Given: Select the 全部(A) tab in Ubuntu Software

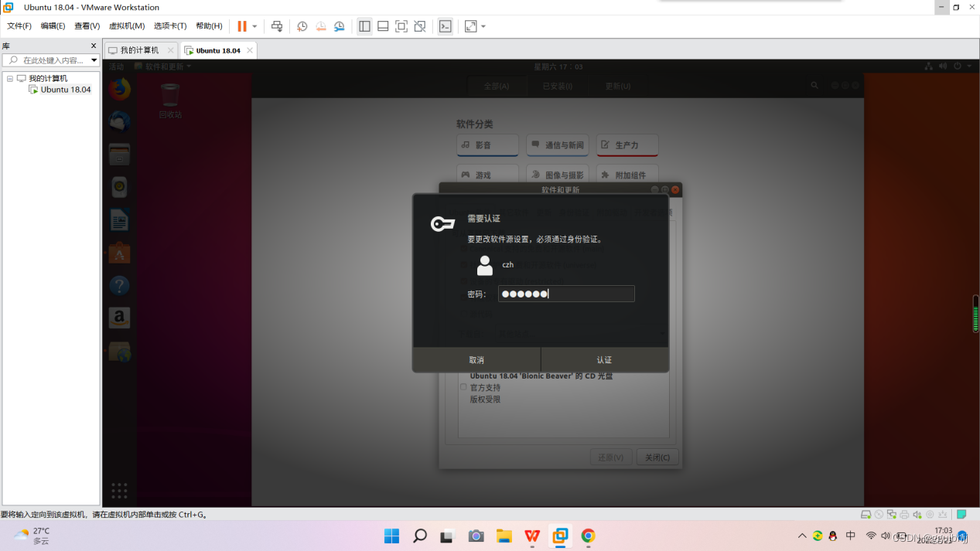Looking at the screenshot, I should pyautogui.click(x=497, y=87).
